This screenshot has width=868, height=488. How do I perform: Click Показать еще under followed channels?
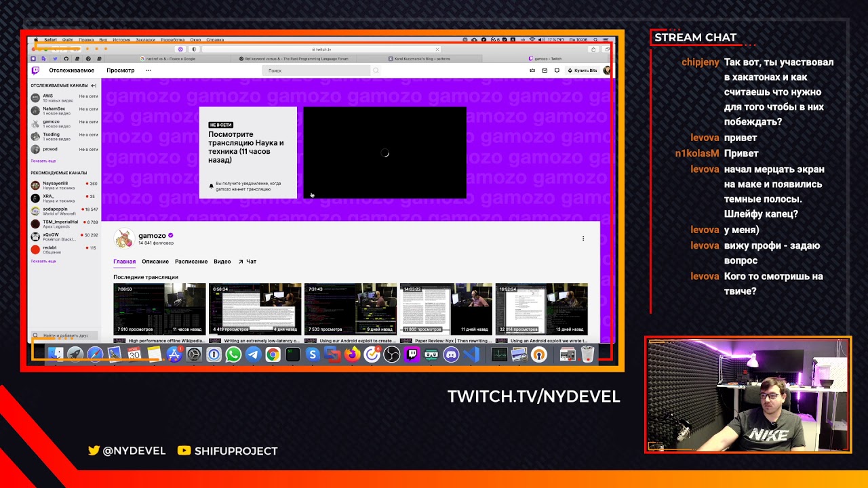coord(43,161)
